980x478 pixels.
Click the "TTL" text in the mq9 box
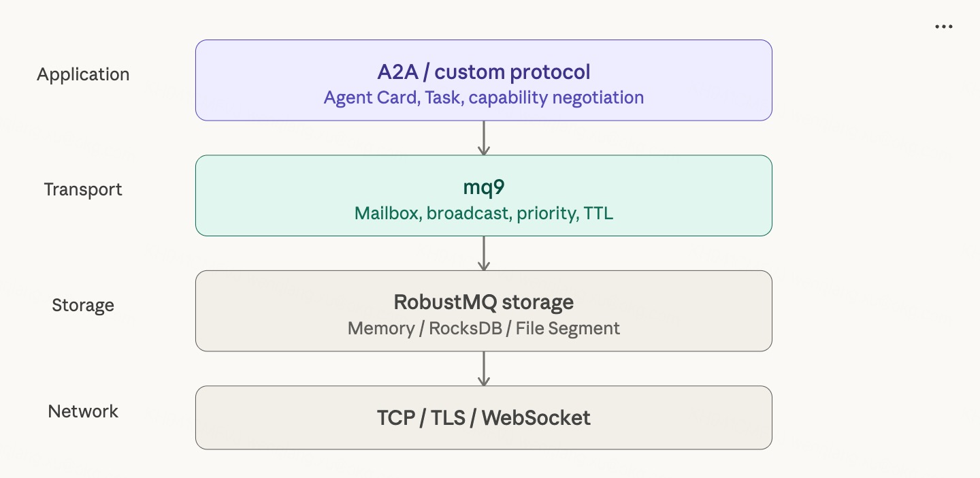tap(598, 214)
